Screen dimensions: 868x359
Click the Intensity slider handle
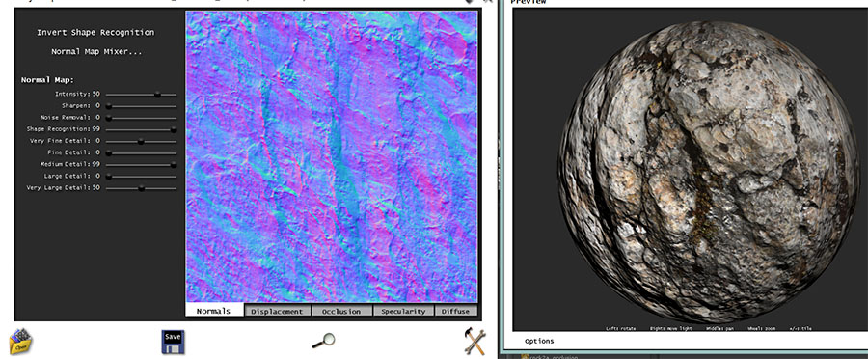click(x=157, y=95)
